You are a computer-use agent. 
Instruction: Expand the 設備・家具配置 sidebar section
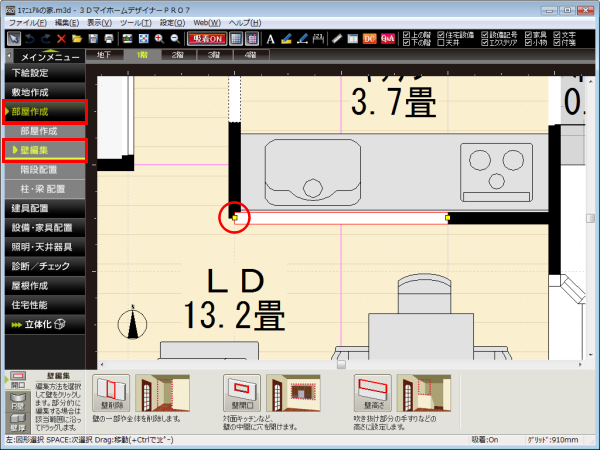coord(47,227)
